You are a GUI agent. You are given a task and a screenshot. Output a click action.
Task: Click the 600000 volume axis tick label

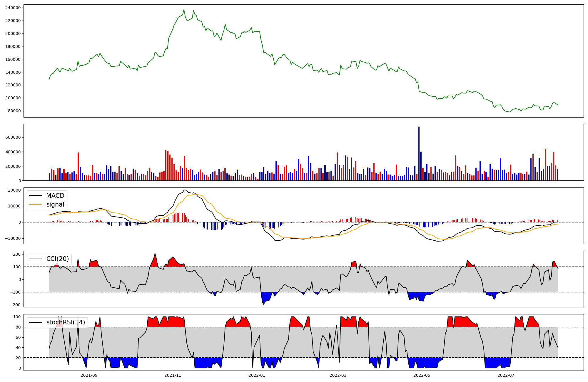(13, 138)
